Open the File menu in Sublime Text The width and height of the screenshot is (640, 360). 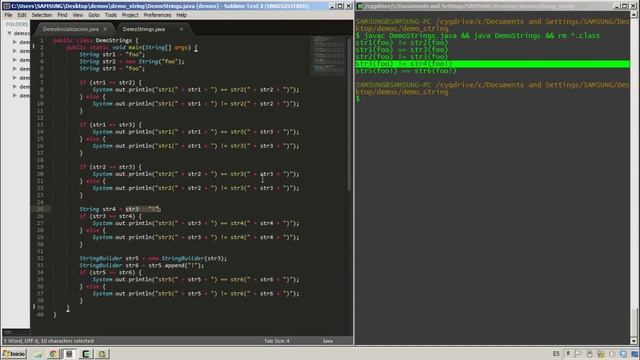[x=8, y=15]
